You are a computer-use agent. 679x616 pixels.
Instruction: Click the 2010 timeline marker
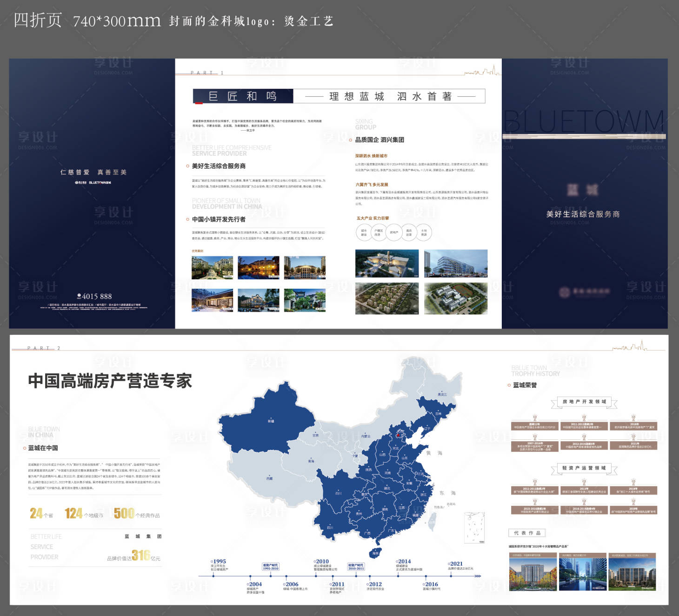tap(321, 561)
